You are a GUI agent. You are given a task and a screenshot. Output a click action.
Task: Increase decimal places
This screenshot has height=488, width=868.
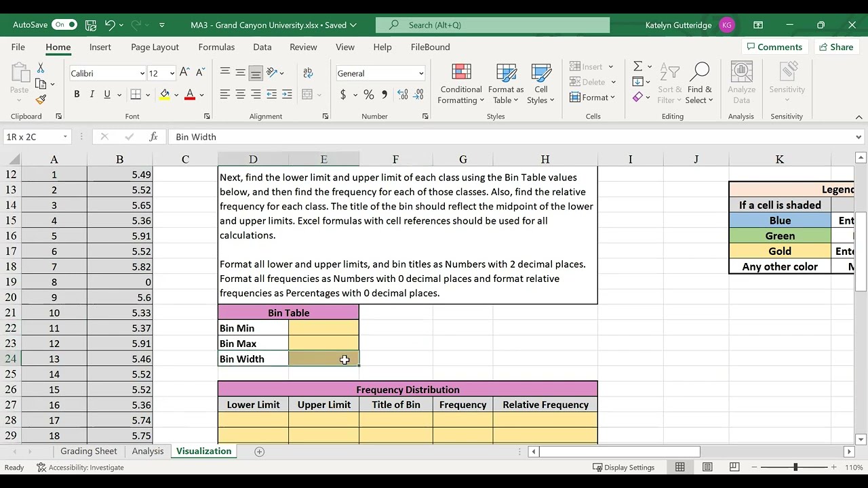tap(403, 95)
